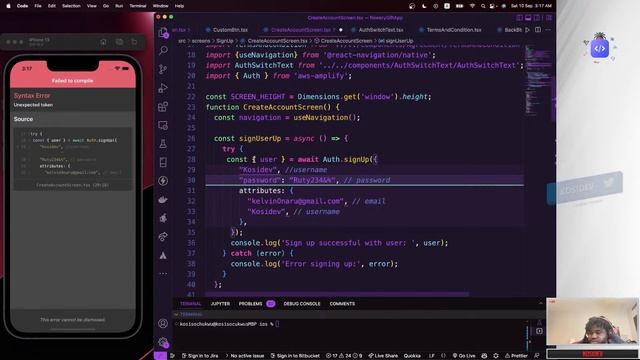This screenshot has width=640, height=360.
Task: Toggle the bottom panel layout icon
Action: [528, 18]
